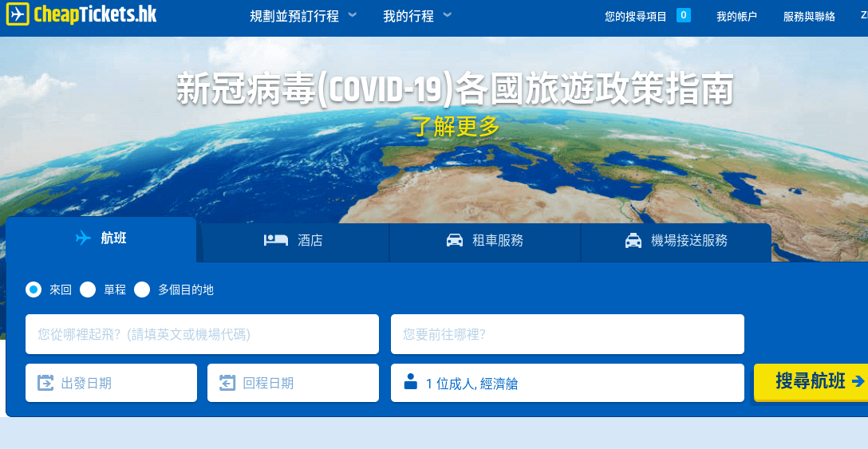Open 您的搜尋項目 link
868x449 pixels.
pyautogui.click(x=636, y=17)
